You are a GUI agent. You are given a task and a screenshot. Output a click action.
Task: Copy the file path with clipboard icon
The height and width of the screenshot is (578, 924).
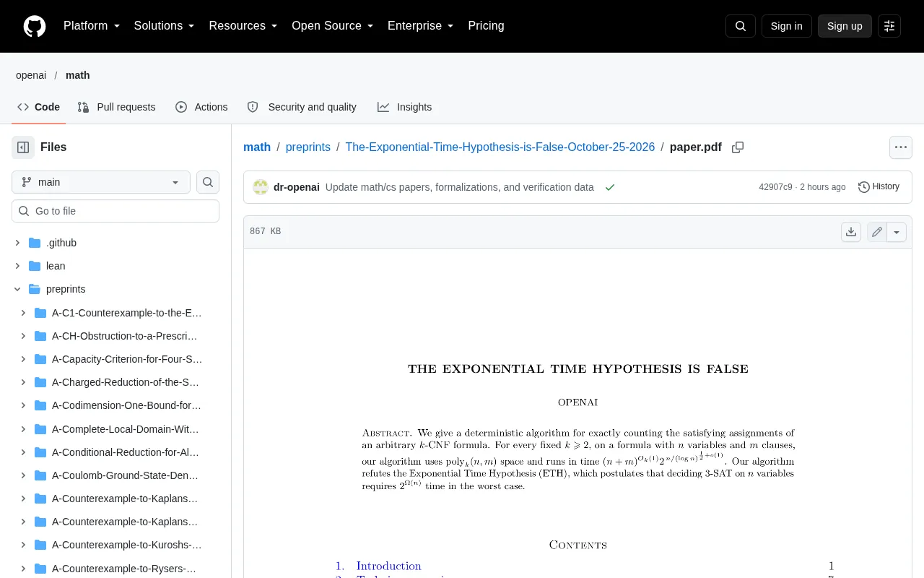738,147
